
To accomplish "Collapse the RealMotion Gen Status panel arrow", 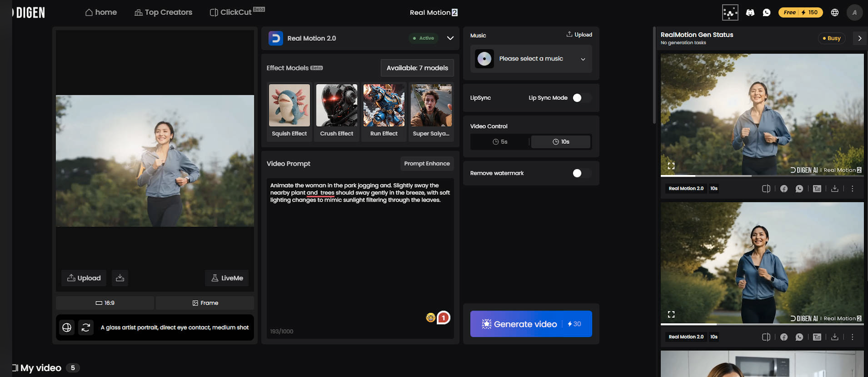I will click(x=860, y=38).
